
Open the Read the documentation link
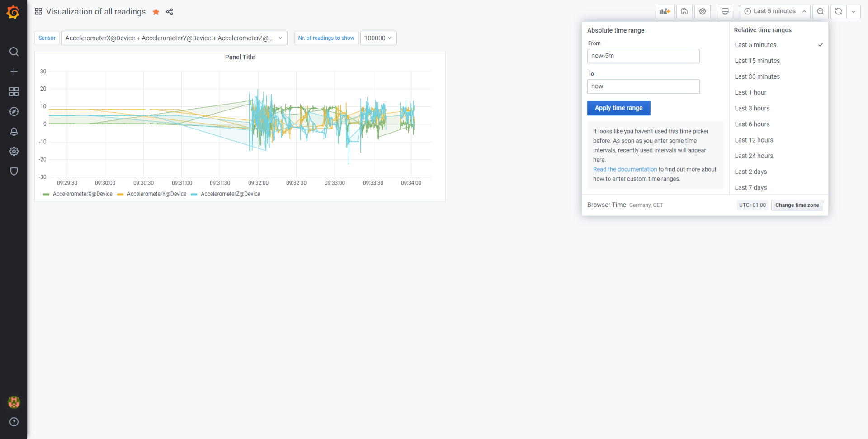coord(625,169)
